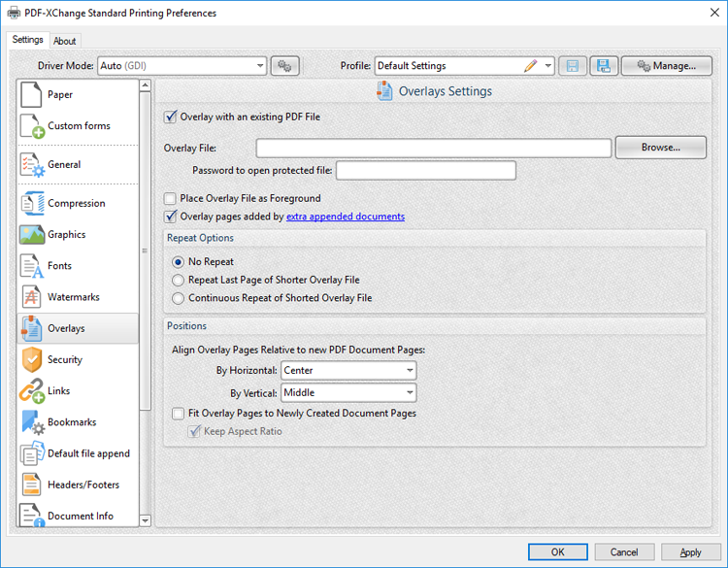Check Fit Overlay Pages to Newly Created Pages
728x568 pixels.
pos(177,414)
